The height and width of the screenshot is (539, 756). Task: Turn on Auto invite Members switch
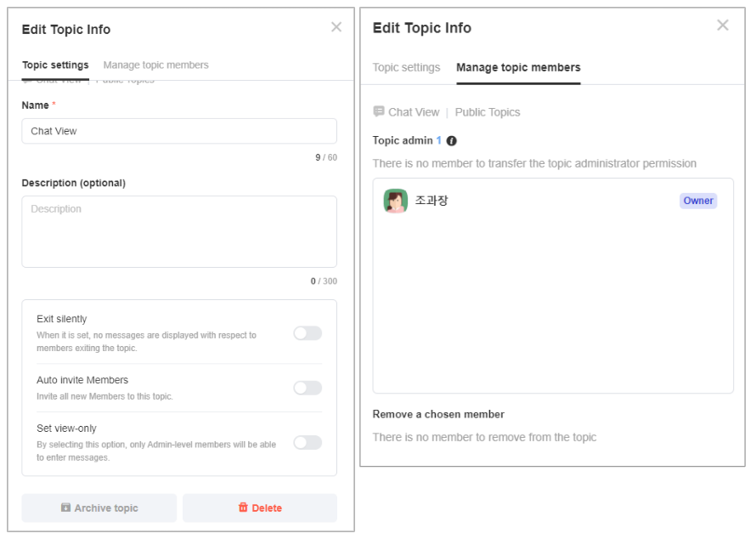307,388
